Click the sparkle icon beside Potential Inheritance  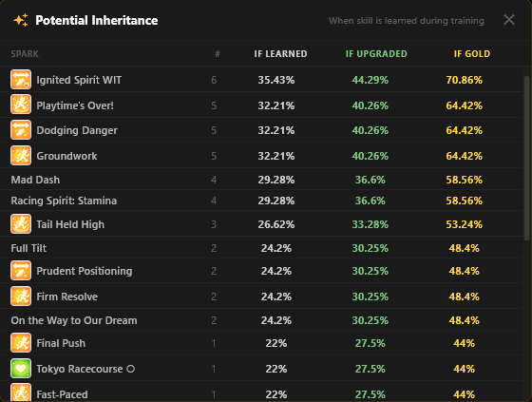(x=21, y=20)
